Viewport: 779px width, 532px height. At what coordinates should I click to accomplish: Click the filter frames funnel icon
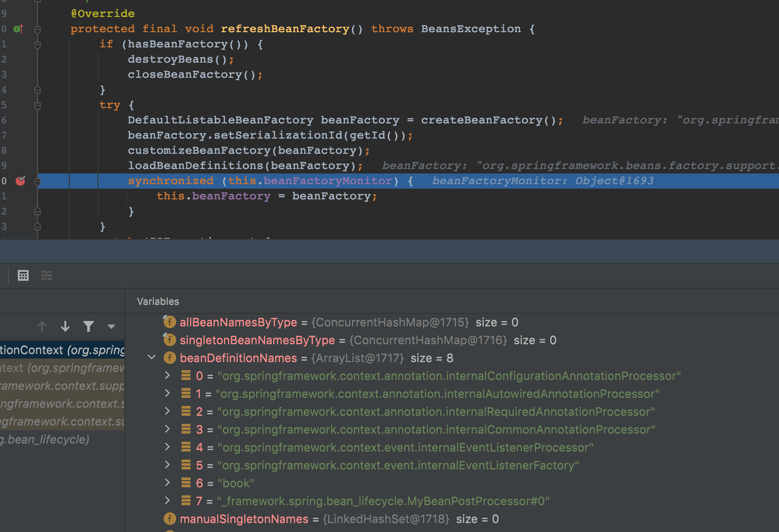(89, 327)
